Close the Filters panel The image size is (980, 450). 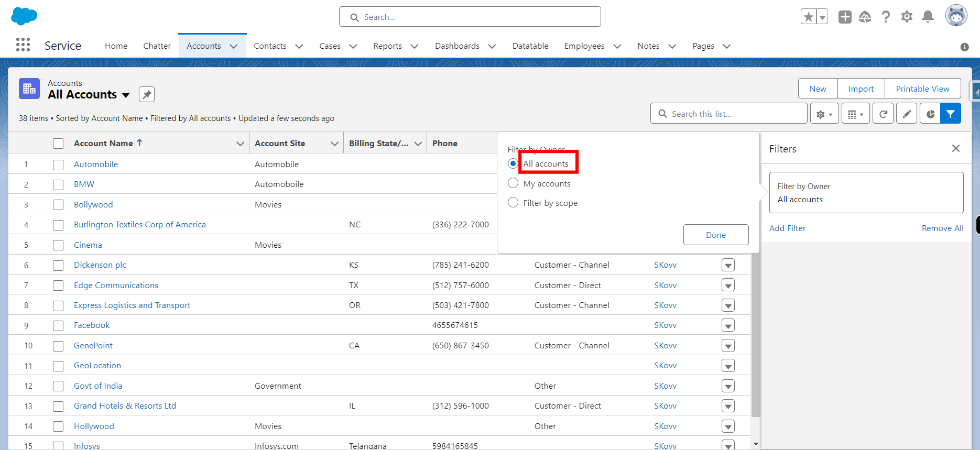[x=956, y=148]
